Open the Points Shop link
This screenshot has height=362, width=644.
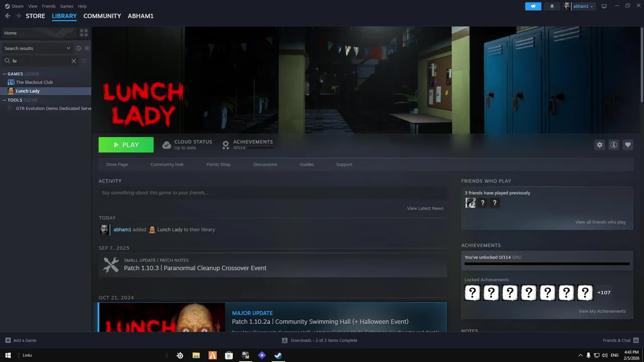coord(218,164)
